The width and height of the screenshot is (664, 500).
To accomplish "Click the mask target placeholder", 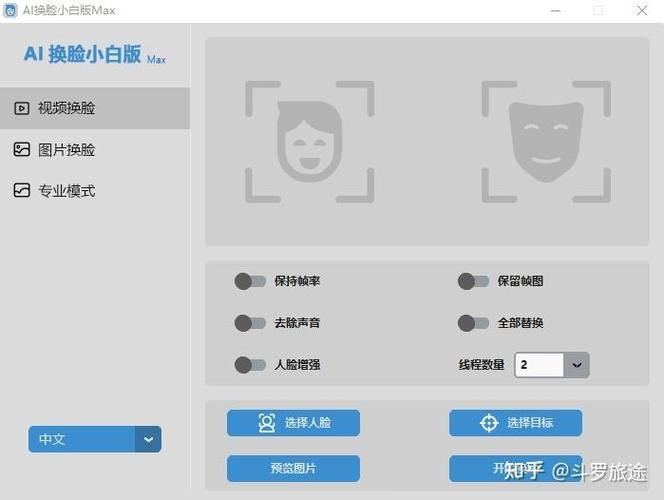I will point(545,141).
